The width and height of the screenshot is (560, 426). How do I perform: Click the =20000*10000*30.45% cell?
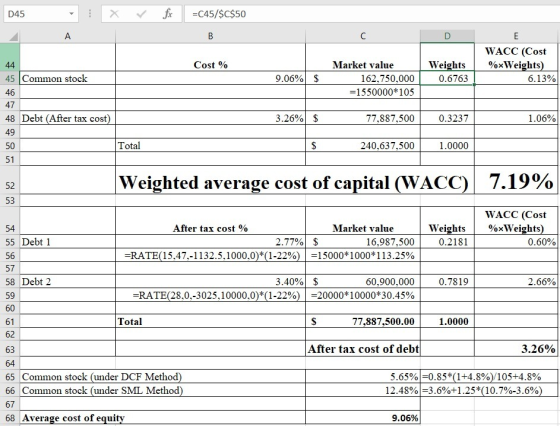(363, 295)
